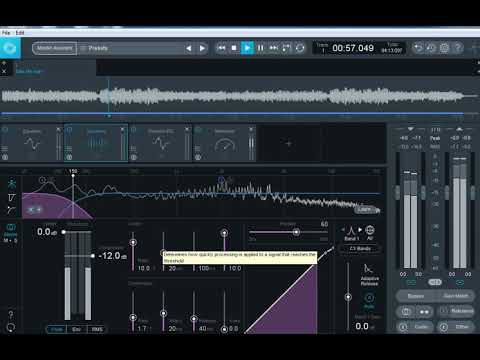
Task: Click the Learn crossover button
Action: (x=364, y=209)
